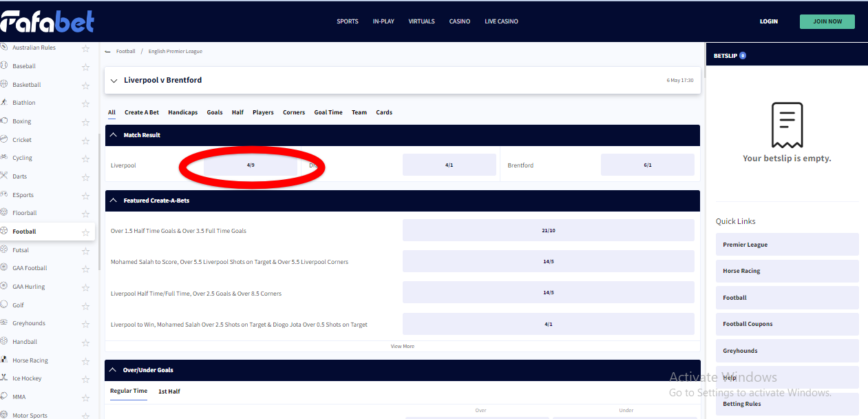
Task: Open the Biathlon sport icon
Action: point(4,103)
